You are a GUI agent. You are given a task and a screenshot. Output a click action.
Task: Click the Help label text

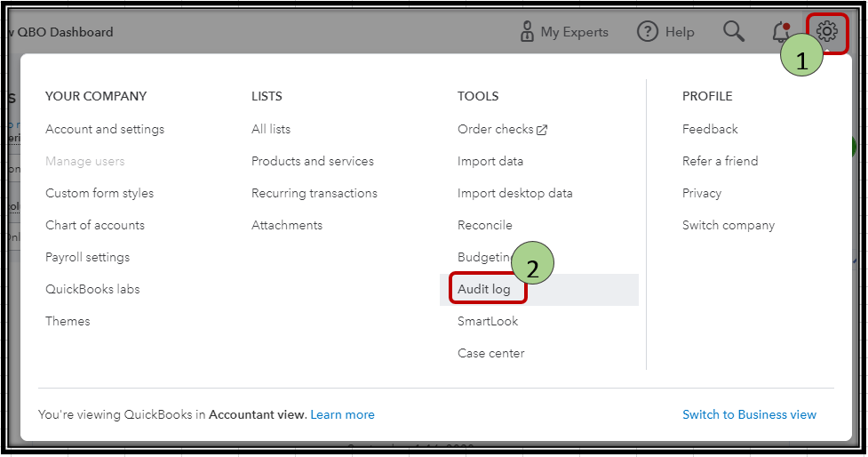[x=680, y=32]
